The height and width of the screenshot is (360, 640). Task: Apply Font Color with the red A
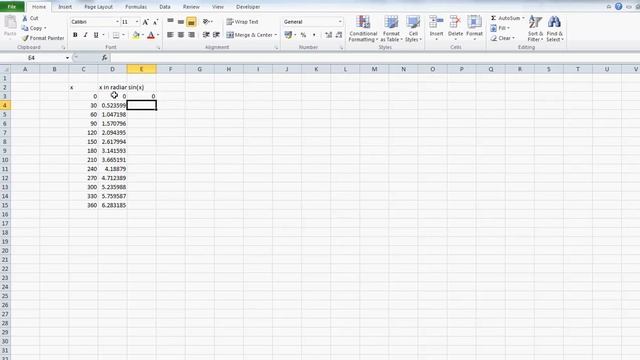pyautogui.click(x=151, y=35)
